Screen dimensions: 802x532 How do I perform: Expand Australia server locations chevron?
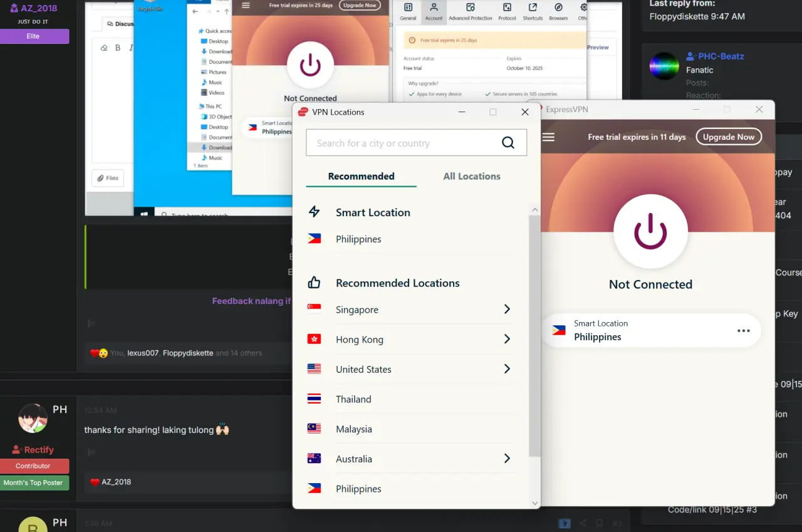click(507, 459)
